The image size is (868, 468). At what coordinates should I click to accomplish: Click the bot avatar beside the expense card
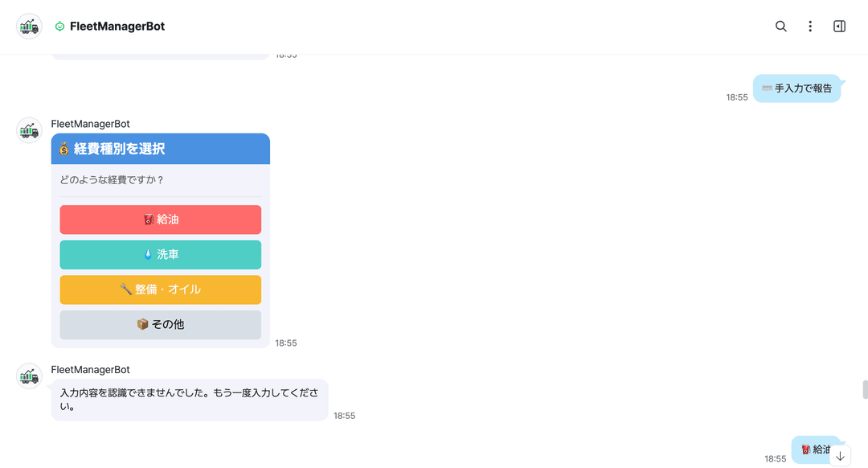pos(29,129)
